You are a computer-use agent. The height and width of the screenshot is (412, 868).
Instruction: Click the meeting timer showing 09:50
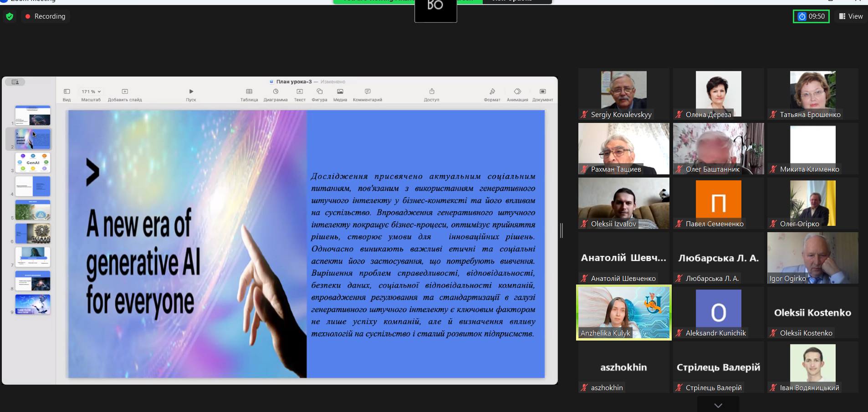click(x=811, y=16)
